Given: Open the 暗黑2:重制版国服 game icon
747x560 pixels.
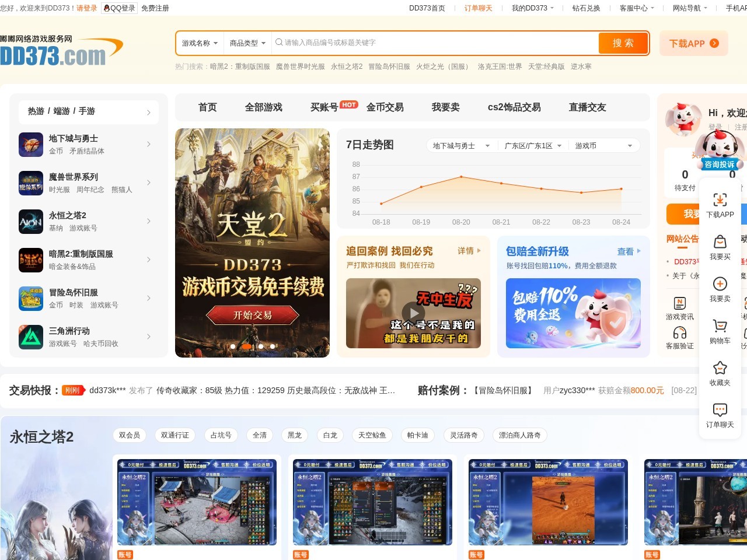Looking at the screenshot, I should [31, 260].
